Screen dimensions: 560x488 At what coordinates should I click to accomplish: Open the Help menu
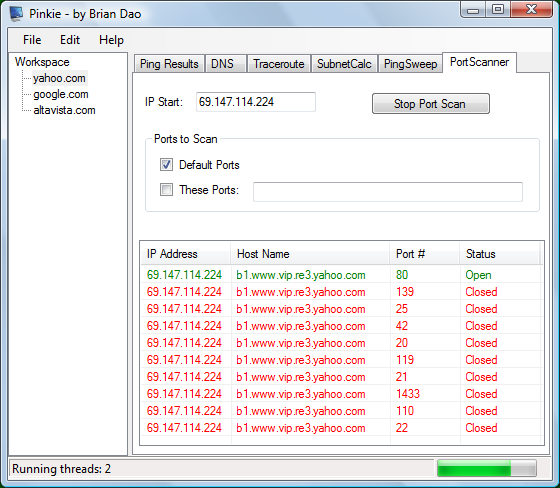[111, 40]
